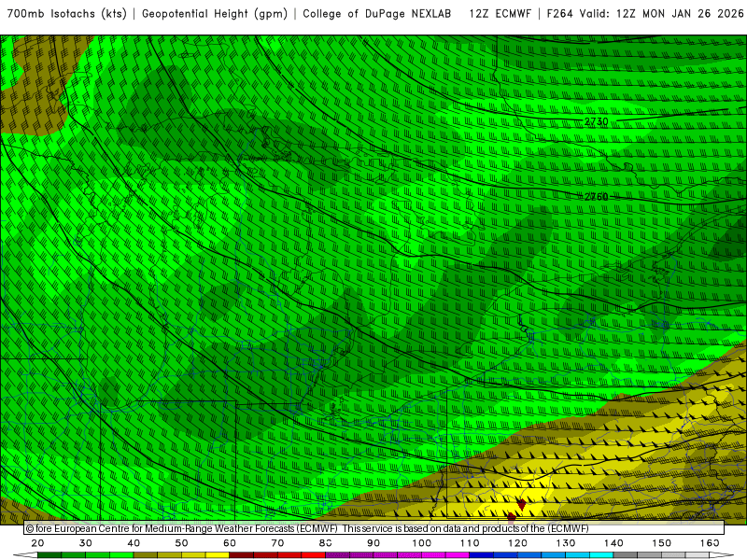The width and height of the screenshot is (747, 560).
Task: Click the magenta 105-110 kt legend swatch
Action: tap(458, 555)
